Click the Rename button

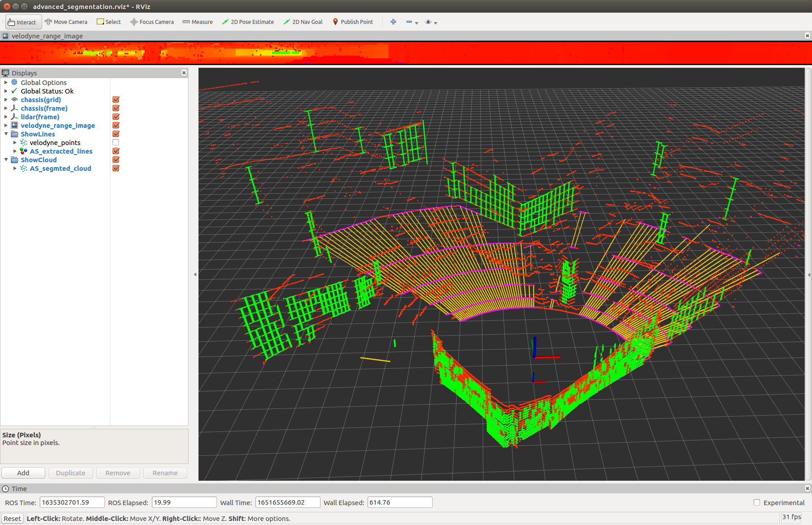(165, 473)
